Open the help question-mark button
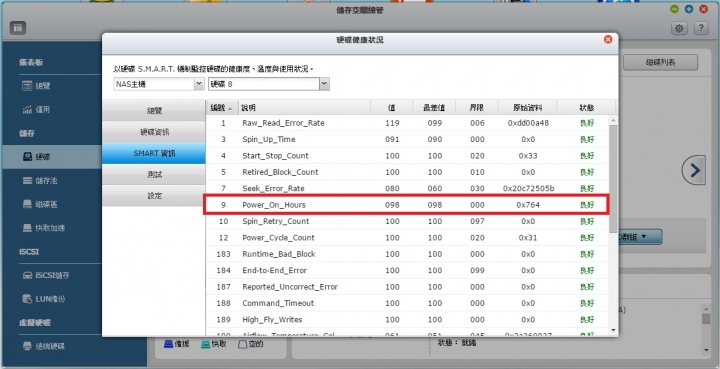This screenshot has width=720, height=369. tap(701, 28)
